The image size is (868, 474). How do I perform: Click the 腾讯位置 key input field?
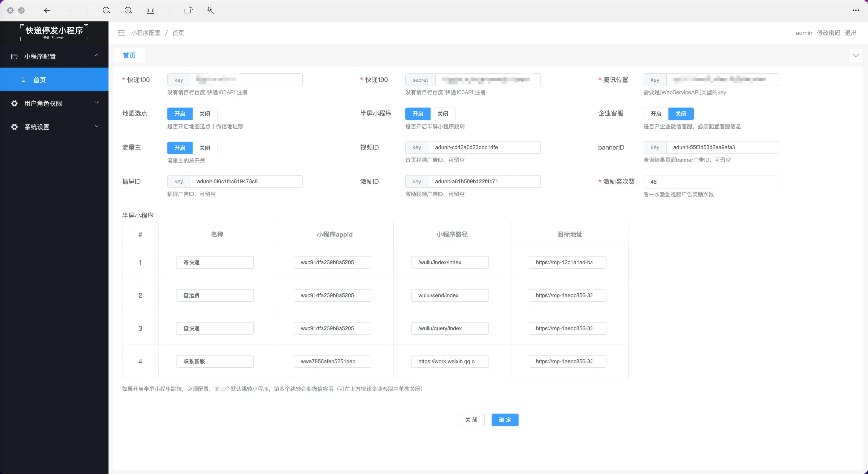722,80
